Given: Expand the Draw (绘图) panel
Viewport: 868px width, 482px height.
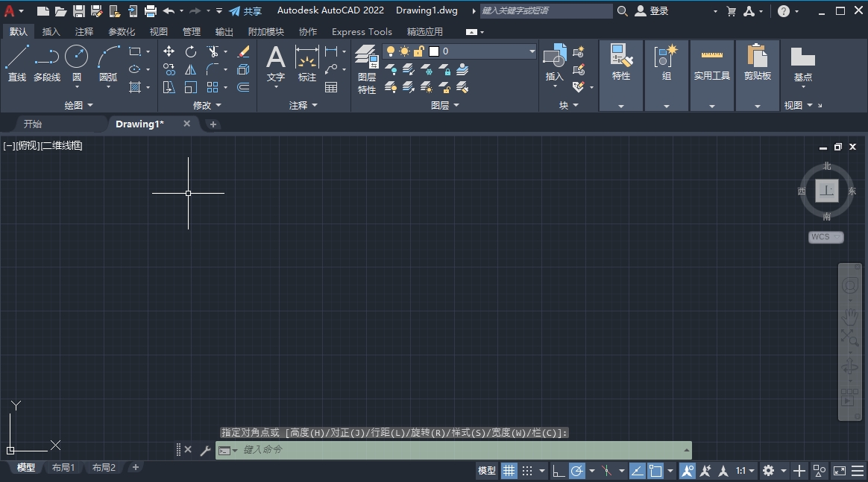Looking at the screenshot, I should pos(78,104).
